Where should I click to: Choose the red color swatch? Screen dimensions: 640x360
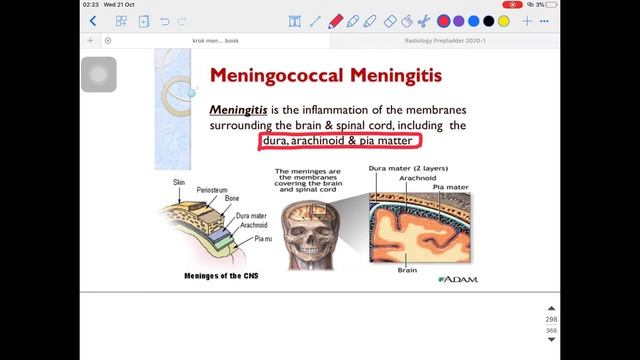444,21
